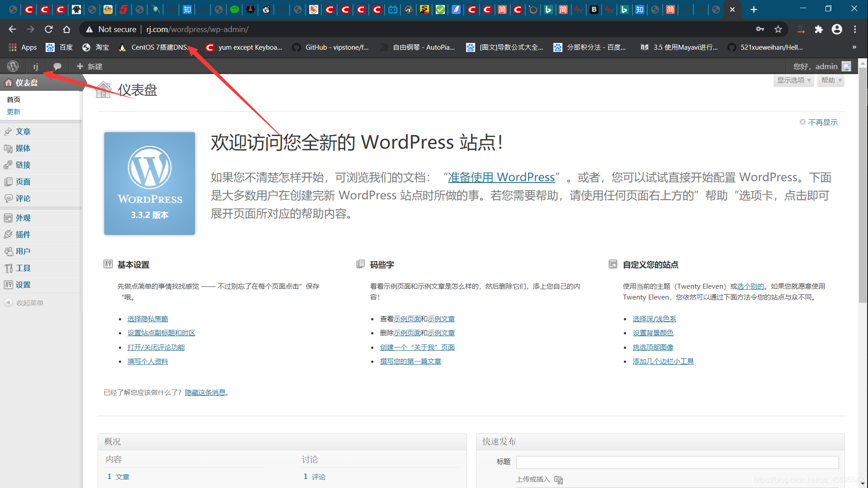
Task: Show more bookmarks via chevron
Action: pyautogui.click(x=854, y=47)
